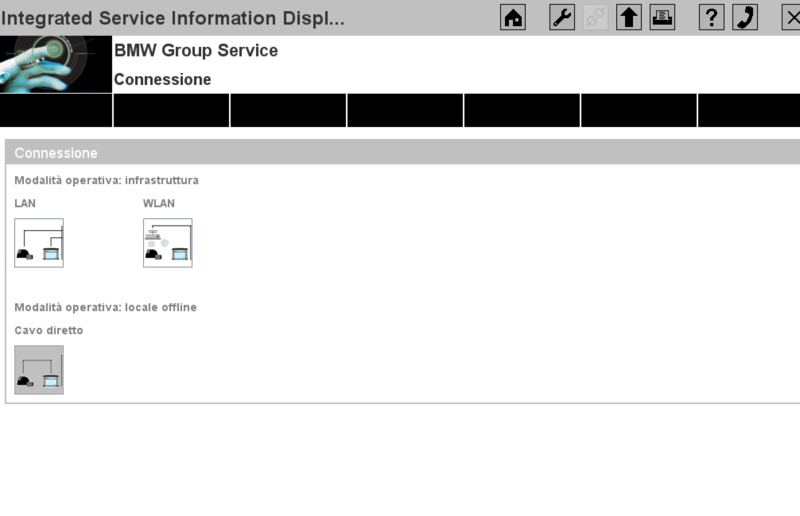
Task: Click 'Modalità operativa: infrastruttura' text
Action: pyautogui.click(x=106, y=180)
